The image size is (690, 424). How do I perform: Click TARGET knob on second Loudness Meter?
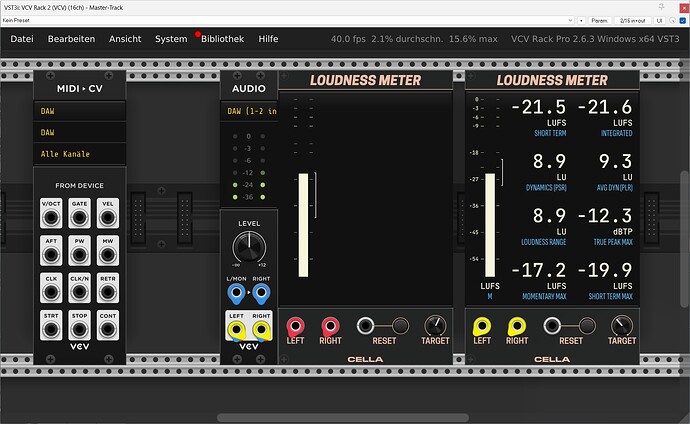click(621, 326)
